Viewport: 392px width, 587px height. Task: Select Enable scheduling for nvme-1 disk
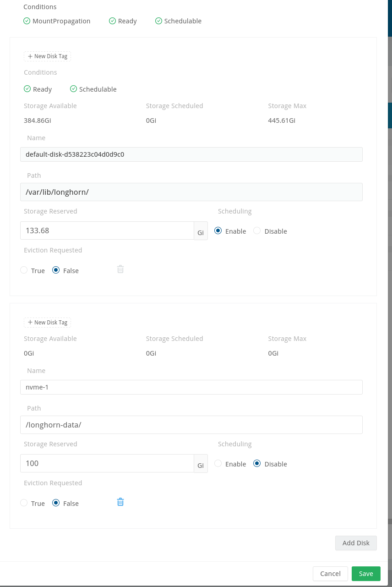(x=218, y=464)
